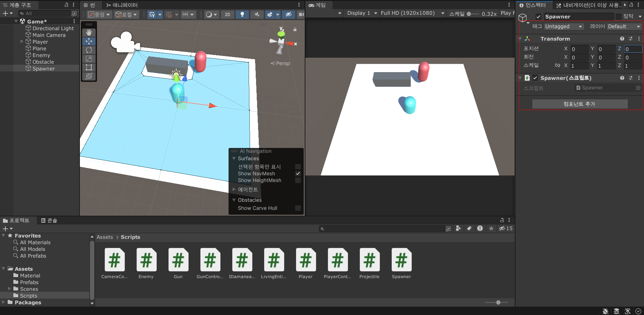Viewport: 644px width, 315px height.
Task: Lock the Hierarchy panel
Action: click(66, 5)
